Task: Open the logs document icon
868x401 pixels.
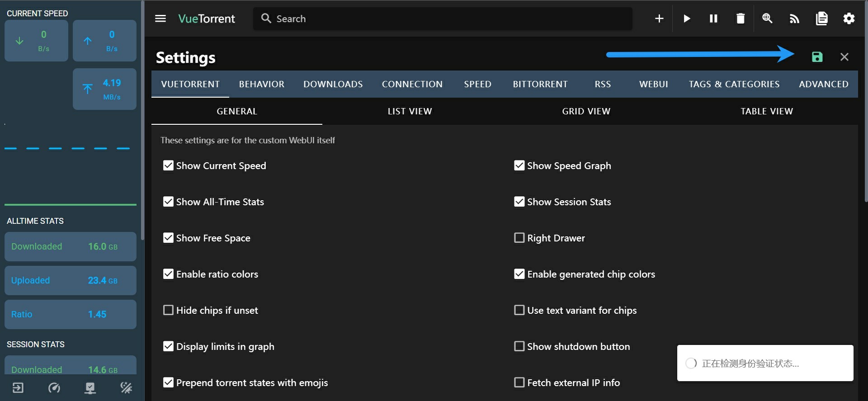Action: tap(821, 19)
